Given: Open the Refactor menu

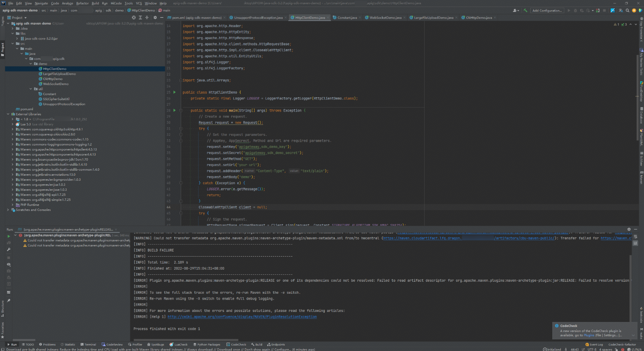Looking at the screenshot, I should pos(82,3).
